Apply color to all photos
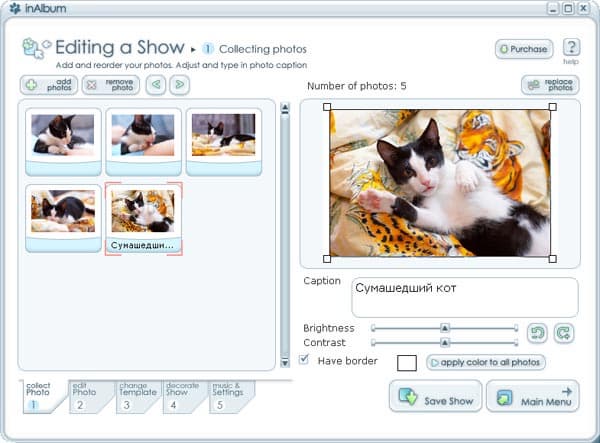Viewport: 600px width, 443px height. [x=486, y=362]
